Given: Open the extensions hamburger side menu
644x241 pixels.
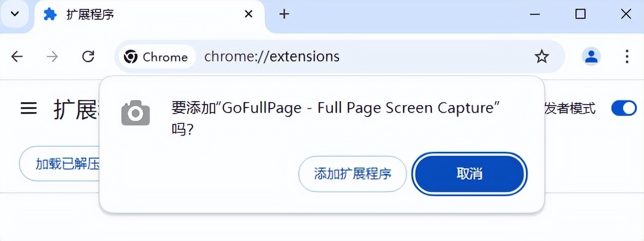Looking at the screenshot, I should point(29,109).
